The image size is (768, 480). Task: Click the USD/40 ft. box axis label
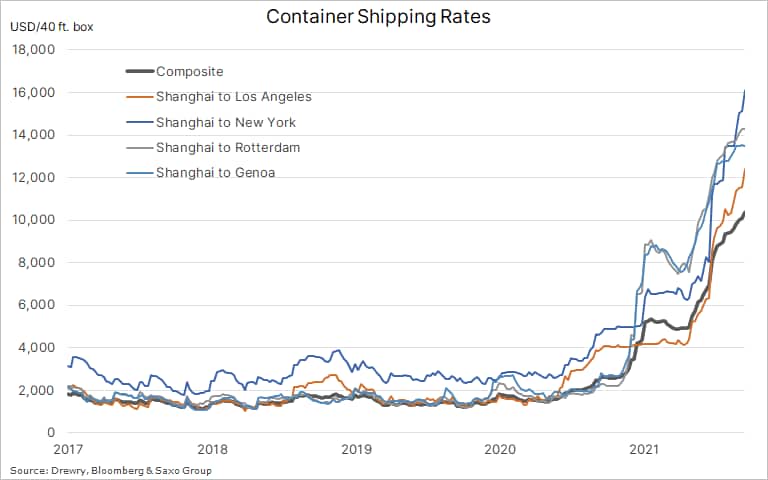click(53, 25)
